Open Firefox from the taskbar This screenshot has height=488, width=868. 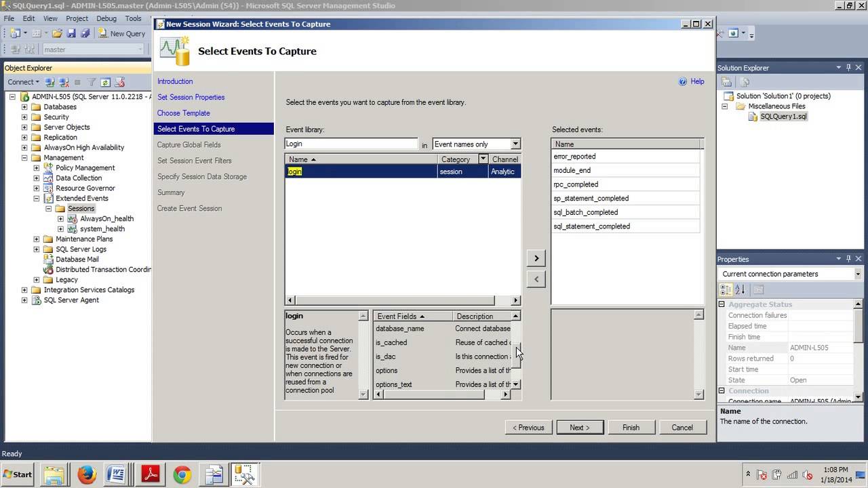point(87,474)
